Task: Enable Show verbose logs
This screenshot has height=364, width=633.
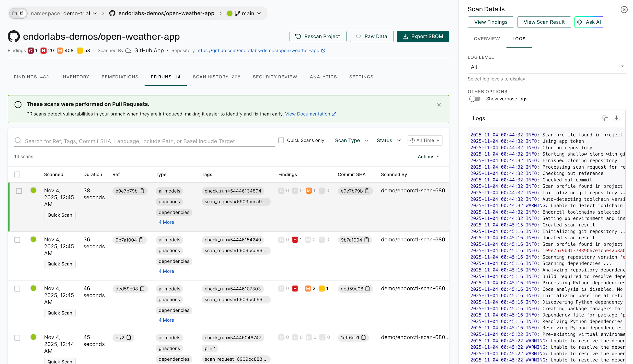Action: click(x=475, y=99)
